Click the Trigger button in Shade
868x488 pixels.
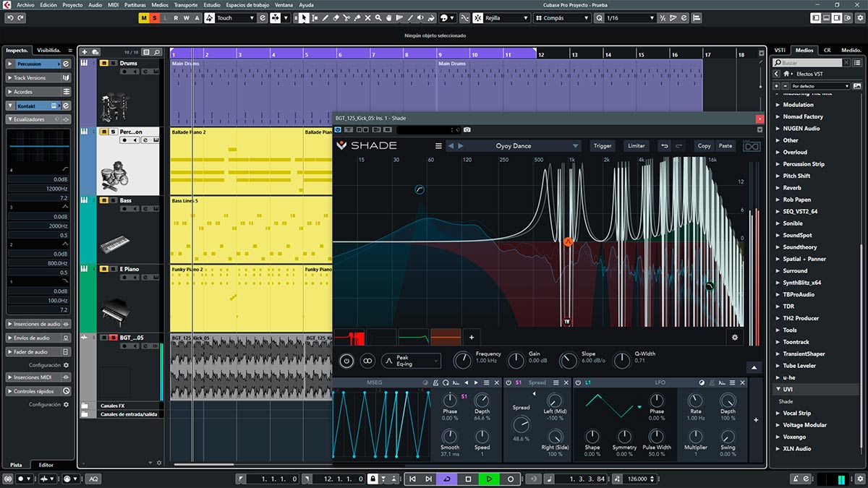tap(603, 146)
